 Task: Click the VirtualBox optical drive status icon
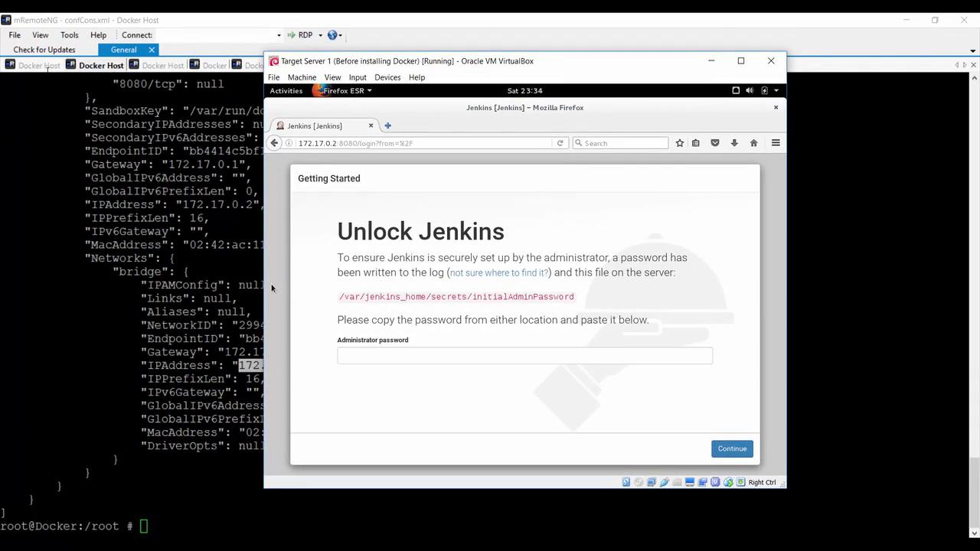click(x=639, y=482)
